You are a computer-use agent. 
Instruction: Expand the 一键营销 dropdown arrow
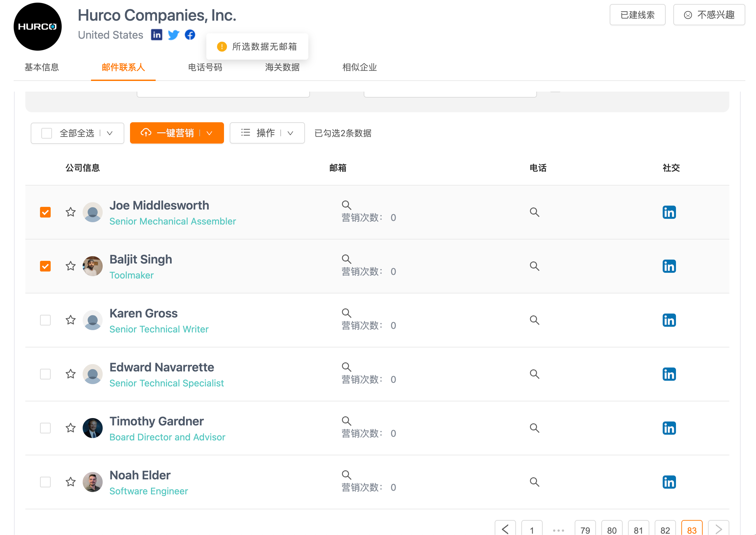coord(209,133)
